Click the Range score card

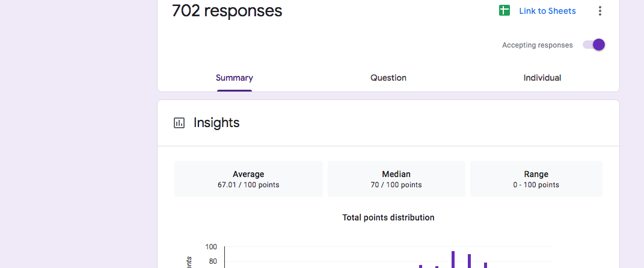[x=536, y=179]
